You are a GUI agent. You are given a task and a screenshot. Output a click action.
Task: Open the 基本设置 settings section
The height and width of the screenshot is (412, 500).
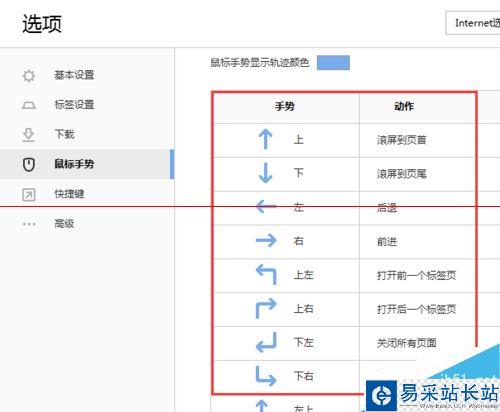pos(87,75)
